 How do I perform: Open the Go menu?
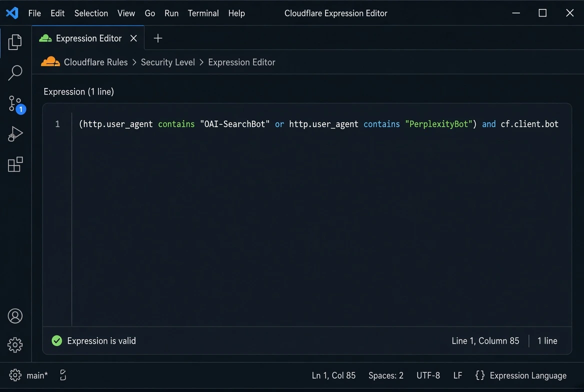(x=149, y=13)
